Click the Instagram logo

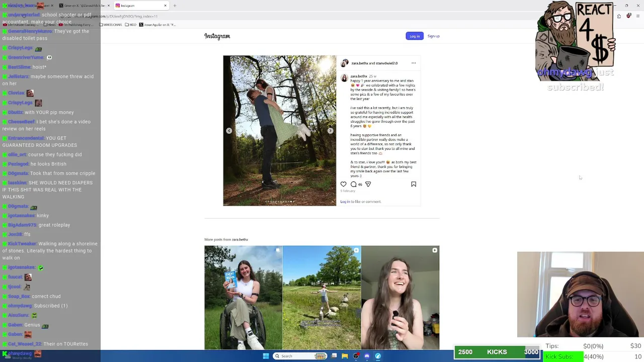(217, 36)
